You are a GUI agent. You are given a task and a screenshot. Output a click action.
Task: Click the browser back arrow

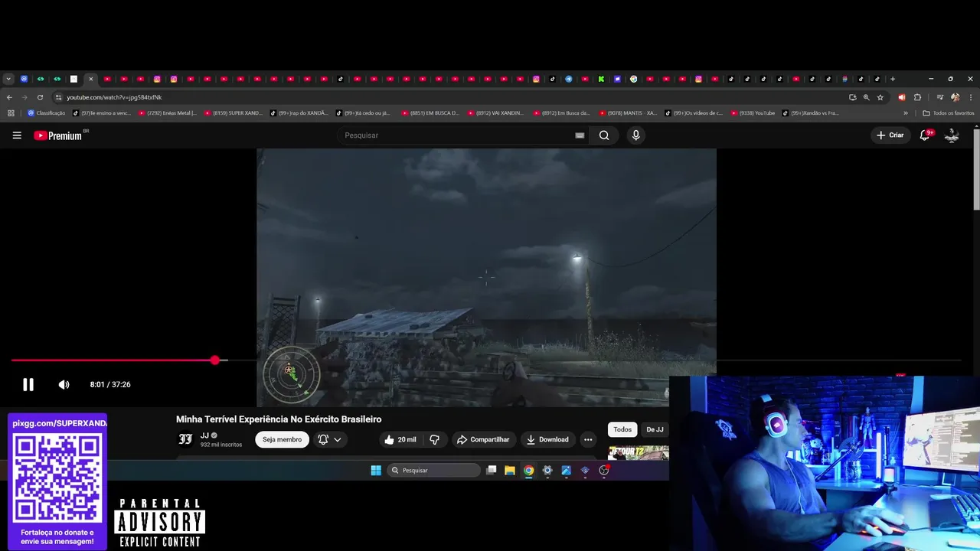[x=9, y=97]
